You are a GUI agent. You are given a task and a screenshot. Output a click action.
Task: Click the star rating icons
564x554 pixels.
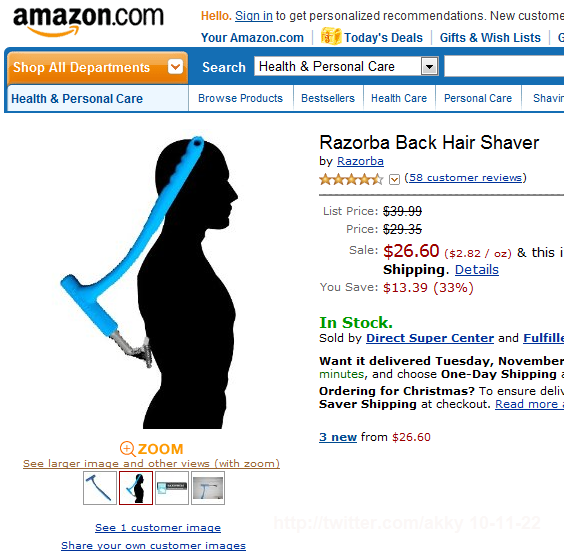(x=351, y=179)
